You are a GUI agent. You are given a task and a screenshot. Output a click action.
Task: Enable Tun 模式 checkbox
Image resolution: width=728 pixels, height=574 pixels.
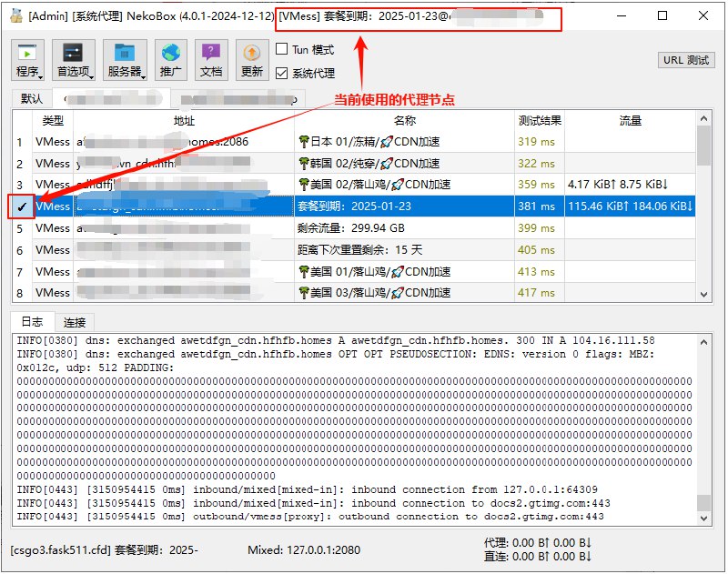coord(282,51)
